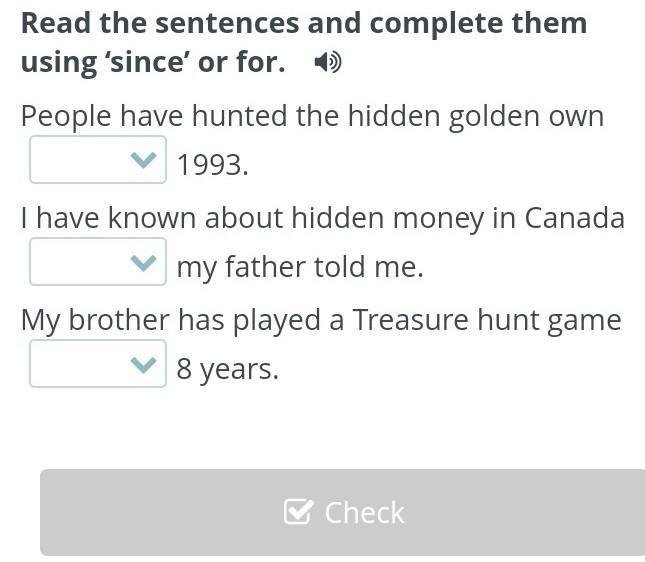
Task: Click the text "my father told me."
Action: click(x=300, y=267)
